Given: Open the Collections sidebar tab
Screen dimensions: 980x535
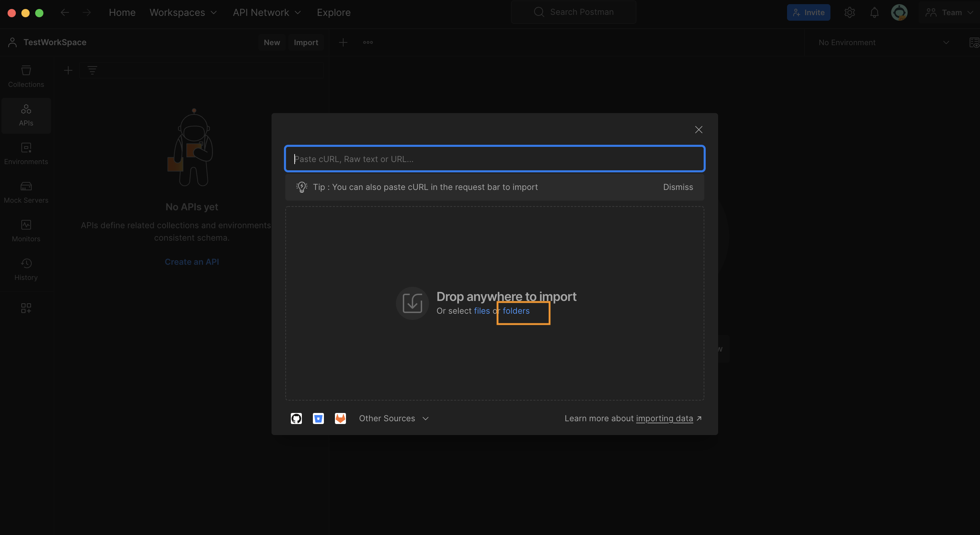Looking at the screenshot, I should (26, 77).
